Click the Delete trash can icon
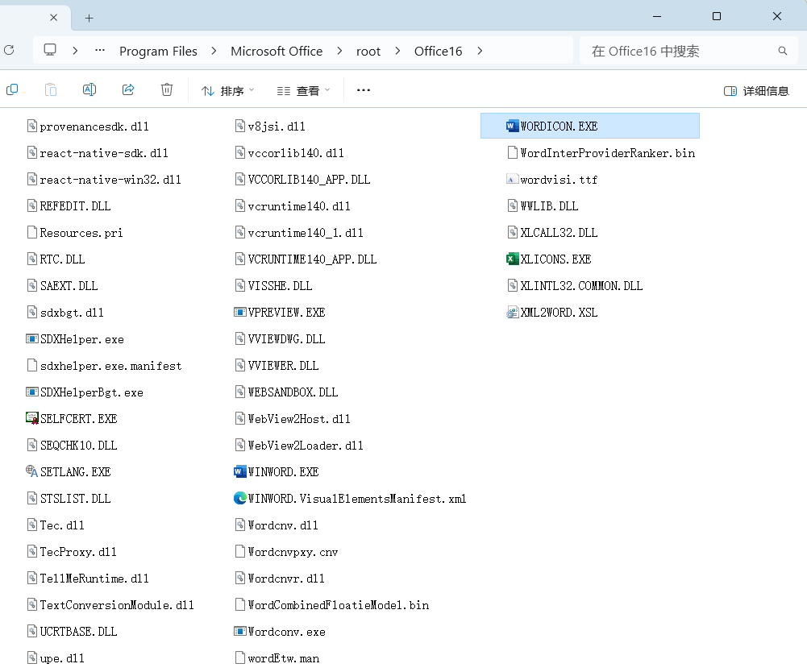 click(167, 89)
